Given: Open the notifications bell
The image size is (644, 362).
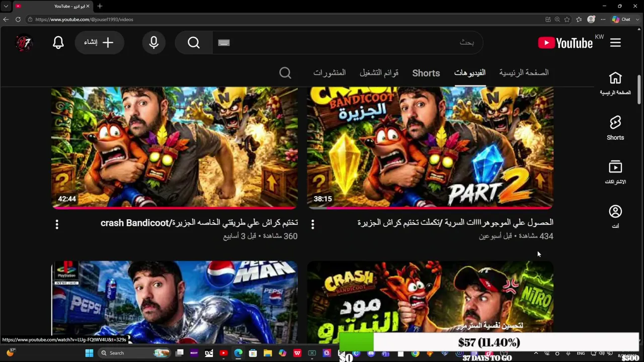Looking at the screenshot, I should click(58, 43).
